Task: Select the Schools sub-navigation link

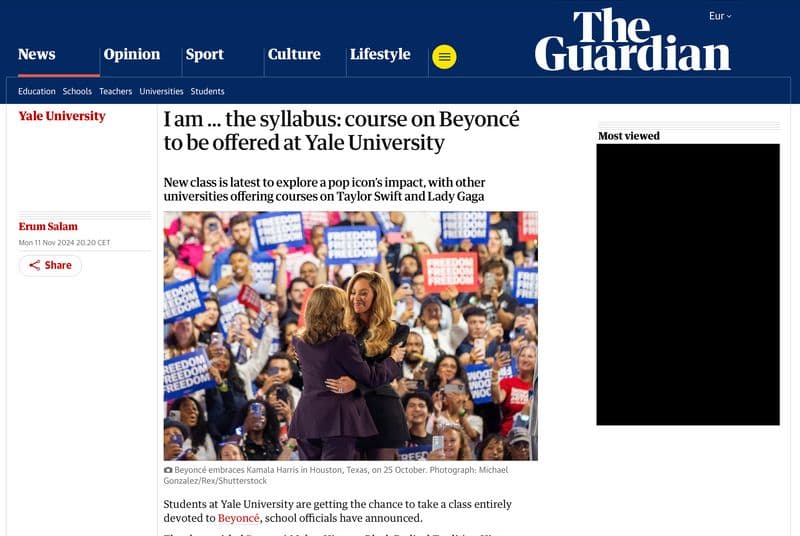Action: point(77,91)
